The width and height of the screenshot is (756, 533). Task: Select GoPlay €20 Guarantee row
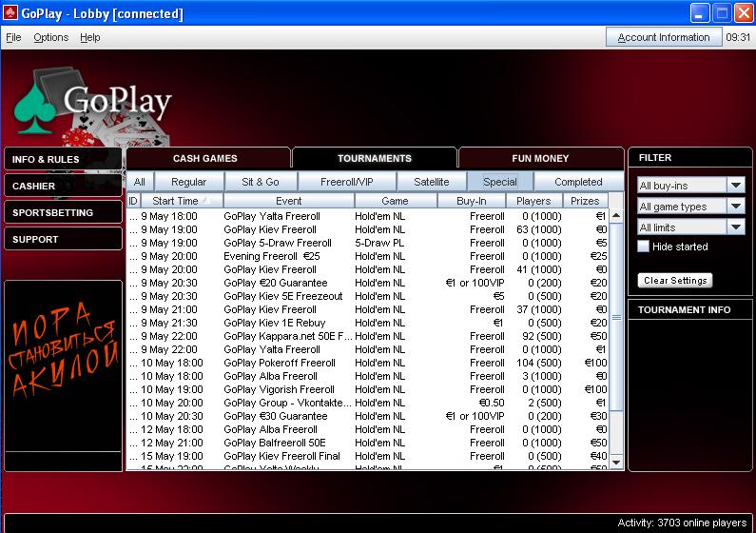tap(368, 283)
